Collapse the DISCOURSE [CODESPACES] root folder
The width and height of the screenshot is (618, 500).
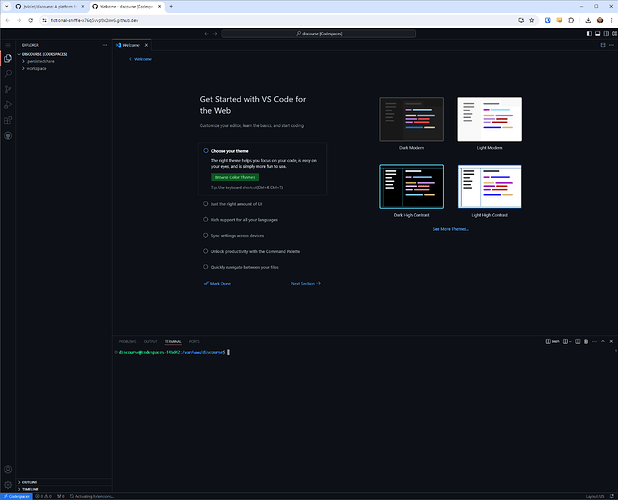(64, 54)
